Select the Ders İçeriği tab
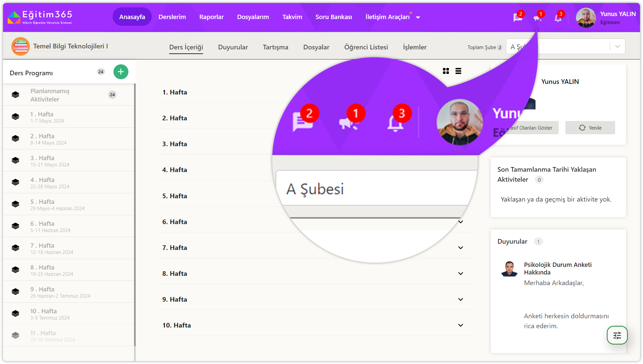 click(x=186, y=47)
